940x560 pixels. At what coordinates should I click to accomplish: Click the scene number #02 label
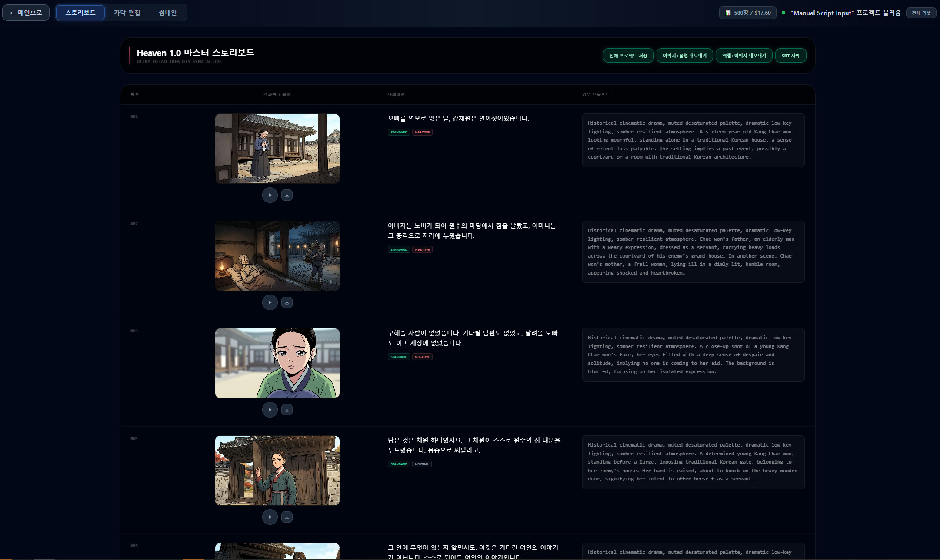134,224
